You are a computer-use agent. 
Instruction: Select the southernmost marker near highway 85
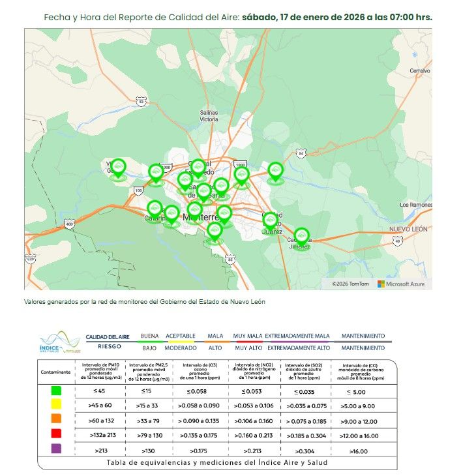215,231
